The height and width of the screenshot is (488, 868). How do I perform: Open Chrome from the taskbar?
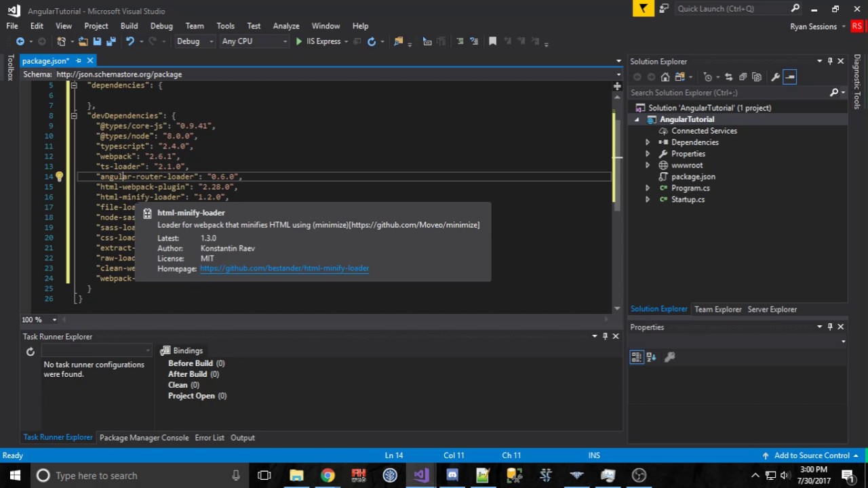click(328, 475)
